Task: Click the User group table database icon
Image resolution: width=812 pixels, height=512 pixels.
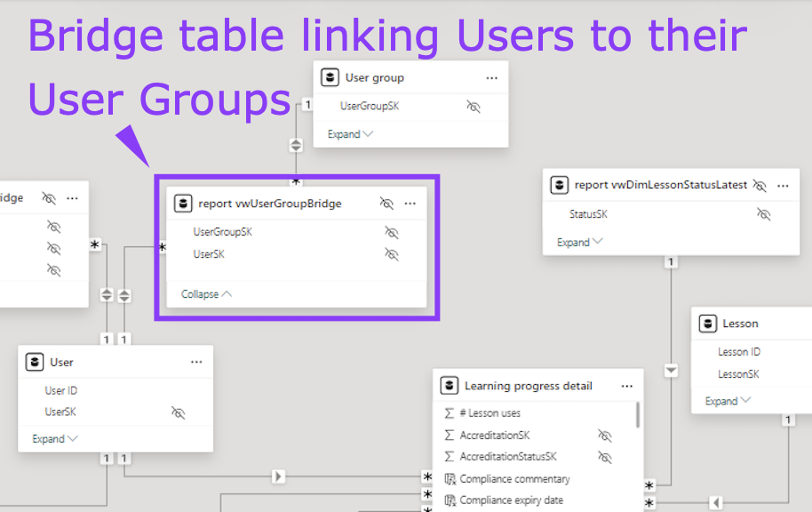Action: point(330,78)
